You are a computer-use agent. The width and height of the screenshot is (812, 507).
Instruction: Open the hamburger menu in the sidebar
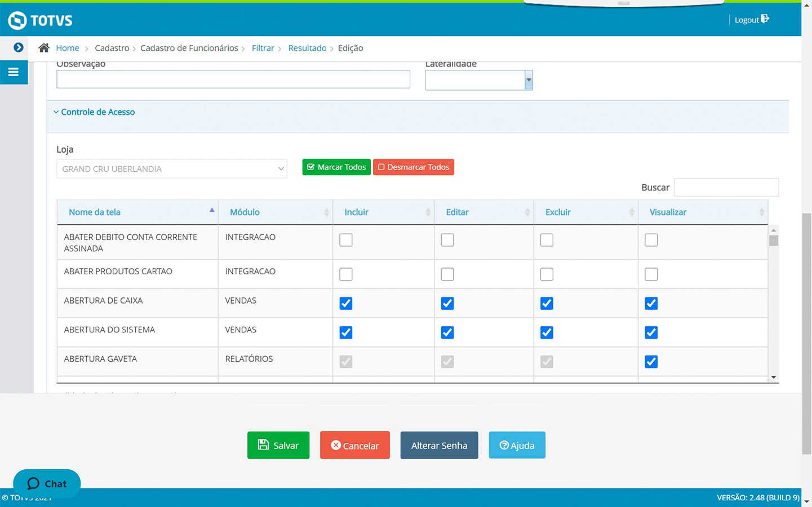14,72
